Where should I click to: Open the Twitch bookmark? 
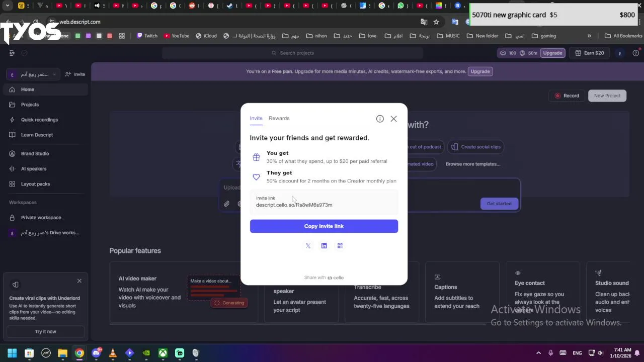[x=147, y=36]
